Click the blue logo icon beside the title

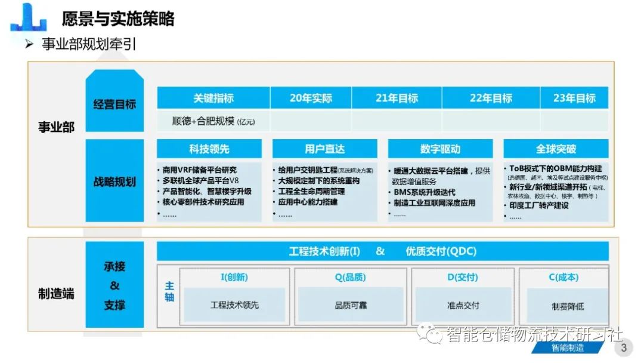[x=28, y=17]
